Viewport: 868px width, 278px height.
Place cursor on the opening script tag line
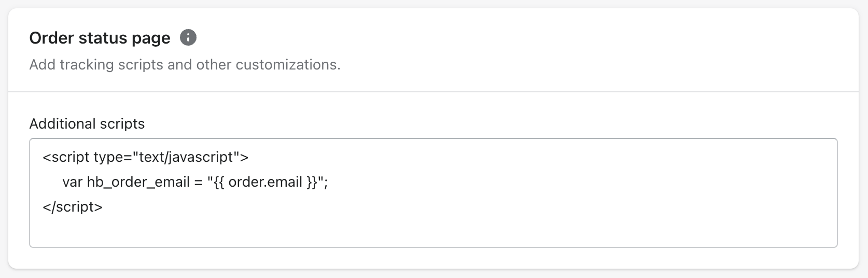[146, 157]
